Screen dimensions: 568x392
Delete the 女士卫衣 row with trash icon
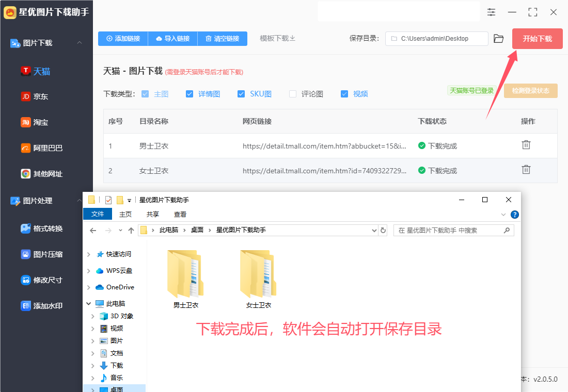pyautogui.click(x=526, y=169)
